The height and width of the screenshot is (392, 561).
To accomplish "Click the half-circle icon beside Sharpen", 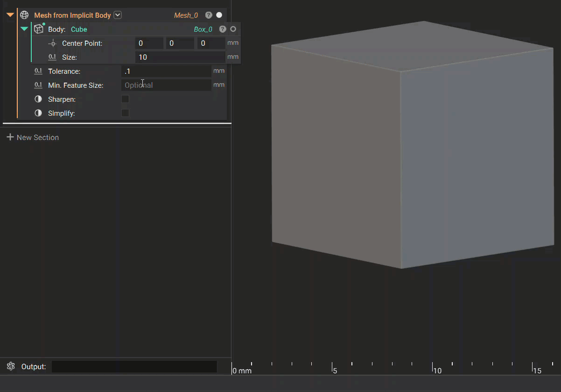I will tap(38, 99).
